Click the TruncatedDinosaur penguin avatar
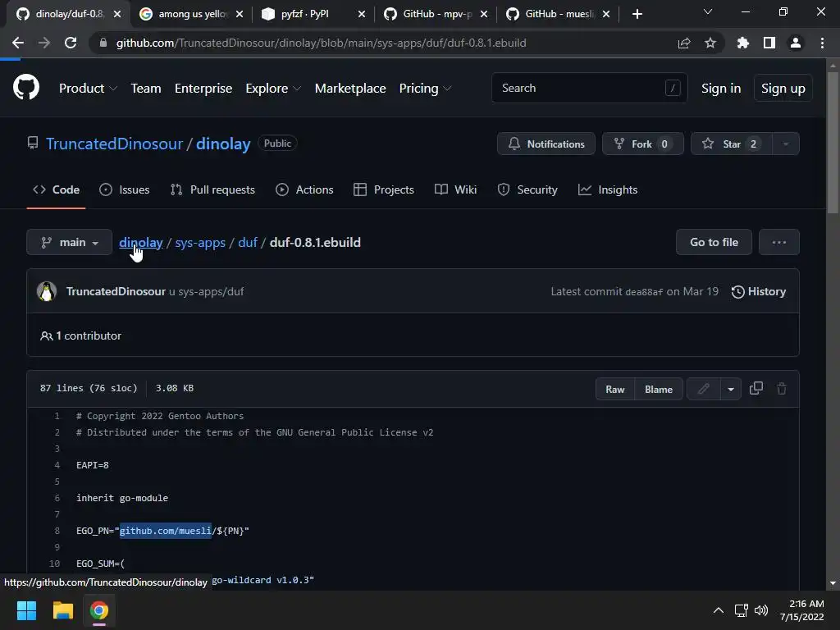This screenshot has height=630, width=840. click(47, 291)
